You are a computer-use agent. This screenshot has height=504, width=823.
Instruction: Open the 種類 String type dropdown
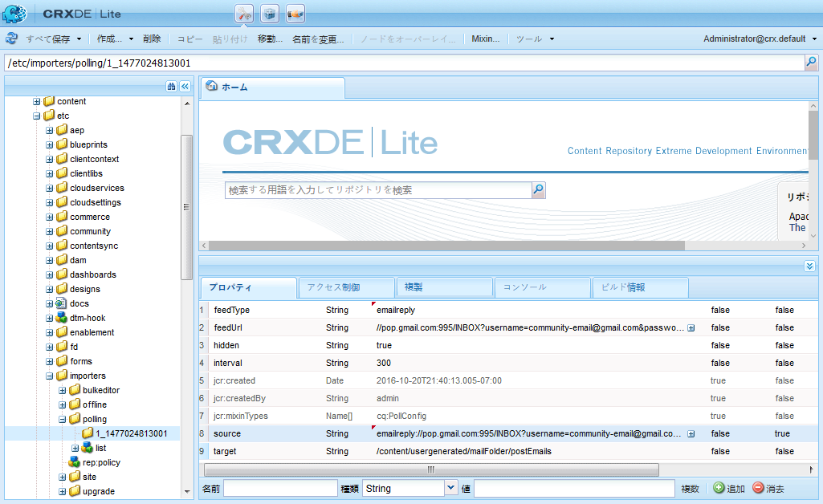451,488
